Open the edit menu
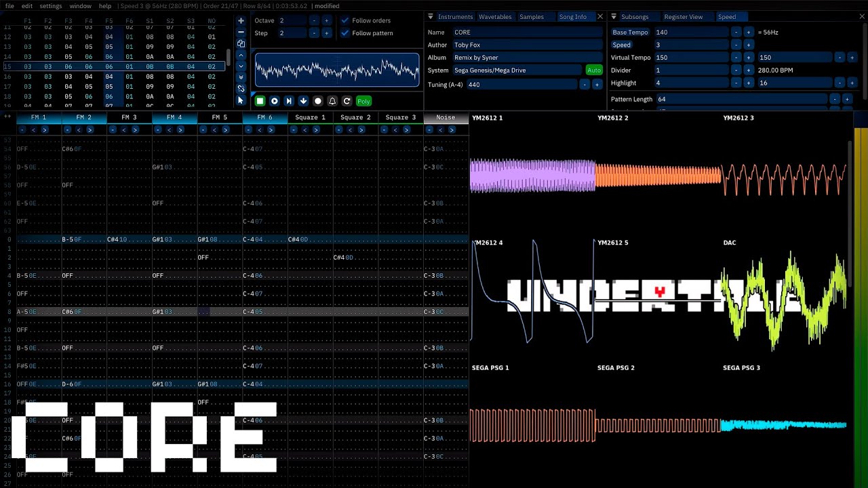The height and width of the screenshot is (488, 868). [x=27, y=5]
